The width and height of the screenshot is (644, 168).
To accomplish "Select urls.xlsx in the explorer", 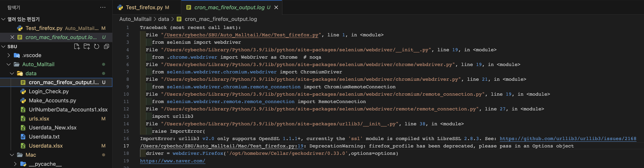I will click(39, 119).
